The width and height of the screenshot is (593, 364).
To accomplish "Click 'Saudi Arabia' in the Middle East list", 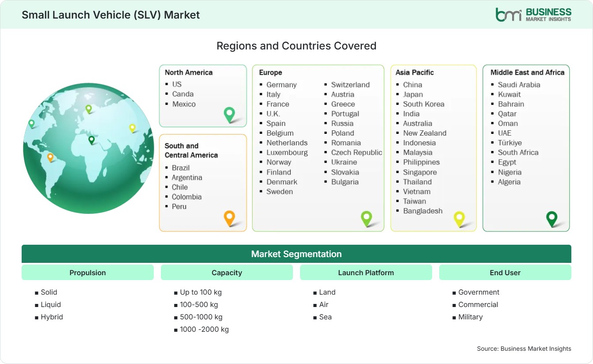I will [519, 84].
